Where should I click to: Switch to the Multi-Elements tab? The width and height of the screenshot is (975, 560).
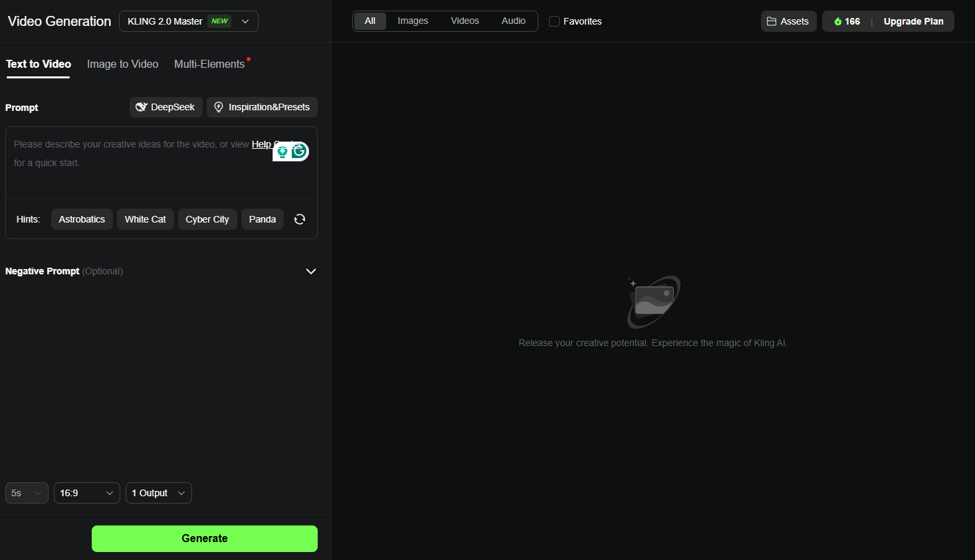coord(209,64)
